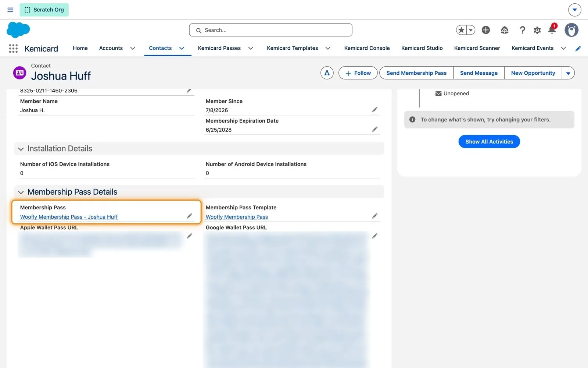The width and height of the screenshot is (588, 368).
Task: Open the Favorites list dropdown arrow
Action: (x=471, y=30)
